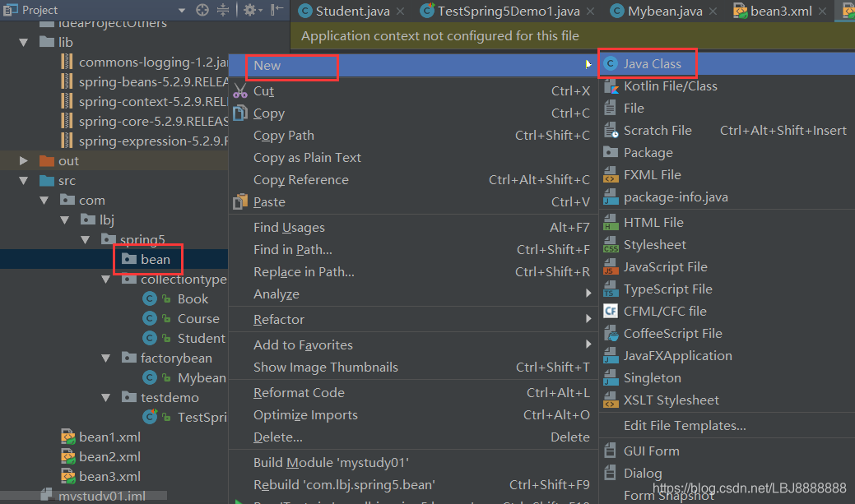Select the Course class in tree
The image size is (855, 504).
coord(198,319)
